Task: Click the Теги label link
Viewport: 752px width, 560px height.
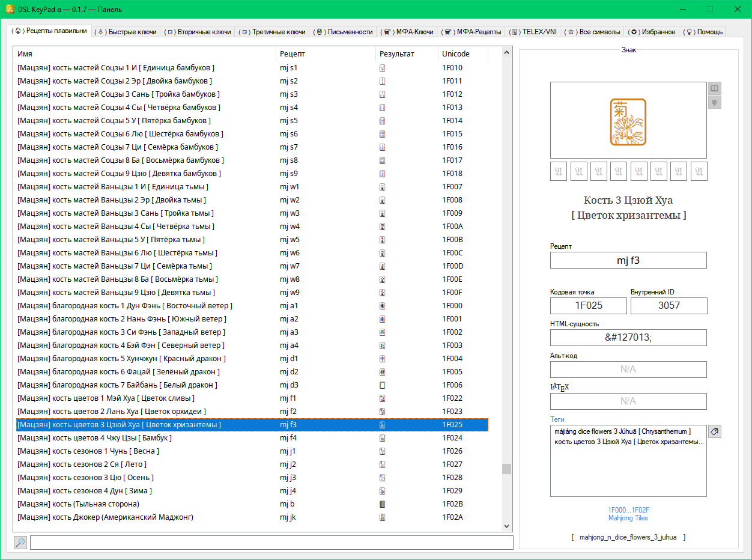Action: tap(557, 419)
